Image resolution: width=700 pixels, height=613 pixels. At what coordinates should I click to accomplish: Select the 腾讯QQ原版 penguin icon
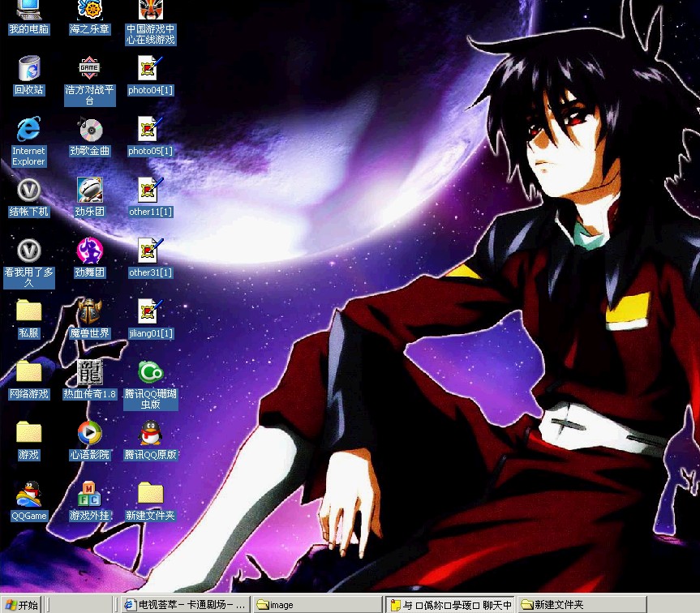tap(150, 433)
